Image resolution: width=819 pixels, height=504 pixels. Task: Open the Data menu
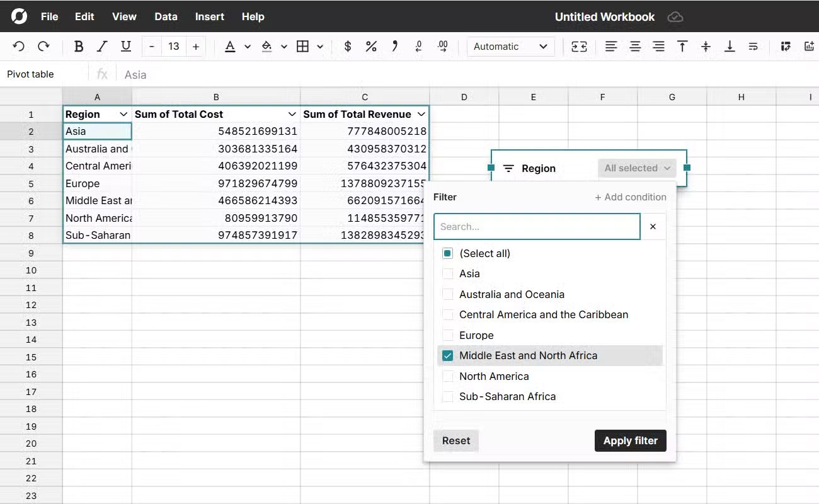pos(166,16)
